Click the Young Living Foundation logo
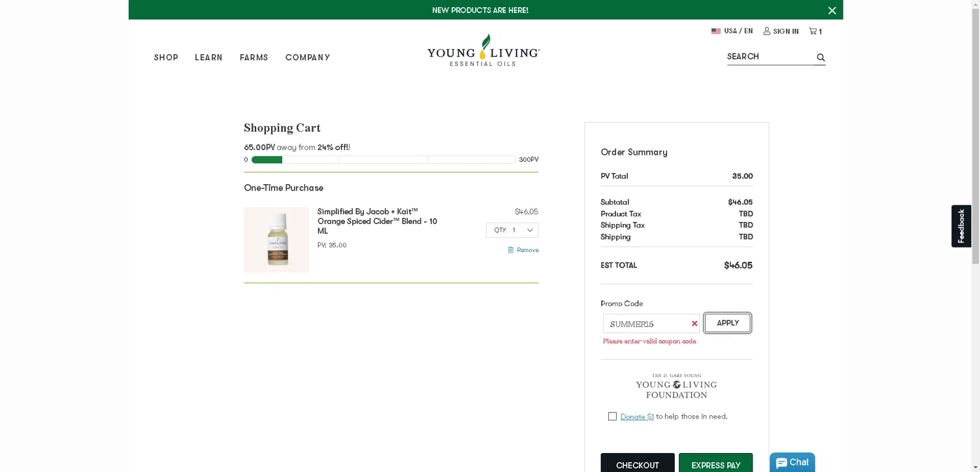The width and height of the screenshot is (980, 472). pos(676,386)
